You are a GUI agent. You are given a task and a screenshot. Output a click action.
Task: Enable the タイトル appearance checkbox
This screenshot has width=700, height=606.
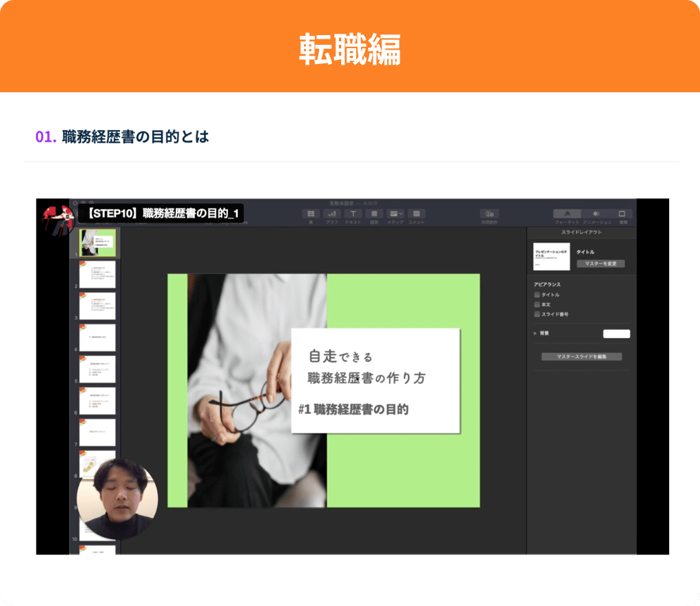537,295
